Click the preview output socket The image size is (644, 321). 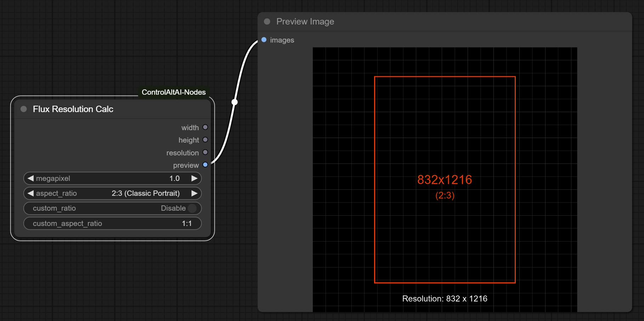coord(205,165)
